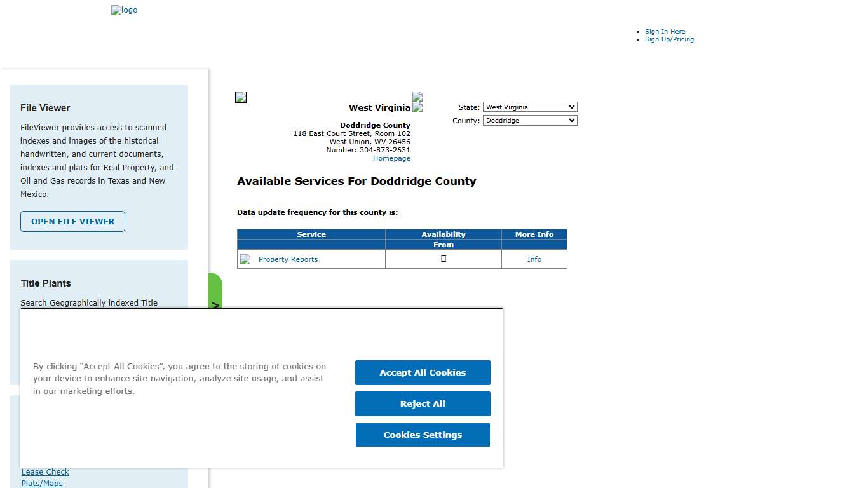The width and height of the screenshot is (868, 488).
Task: Open the State dropdown
Action: [x=530, y=107]
